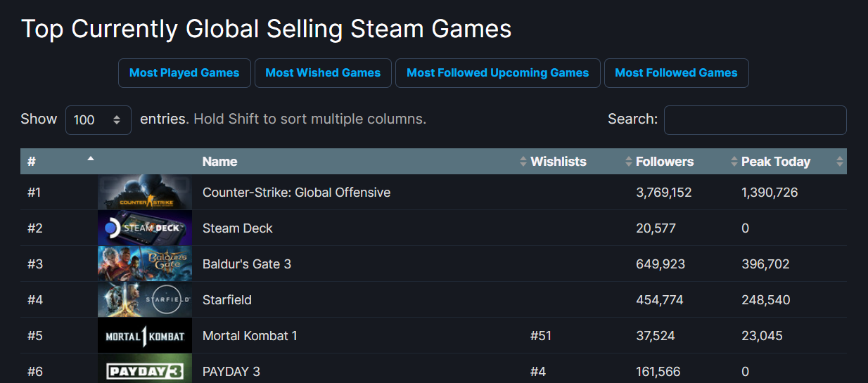Open the Mortal Kombat 1 thumbnail
Image resolution: width=868 pixels, height=383 pixels.
tap(145, 335)
